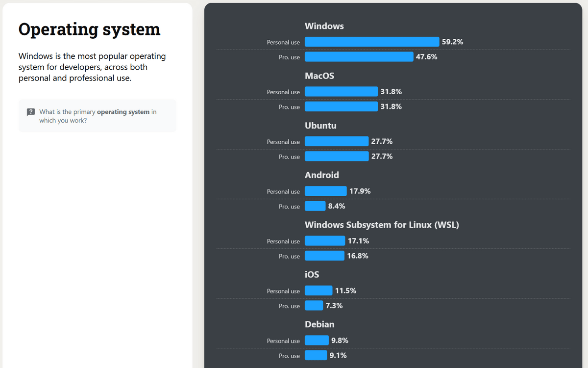Click the primary operating system question text
This screenshot has width=588, height=368.
pos(98,116)
